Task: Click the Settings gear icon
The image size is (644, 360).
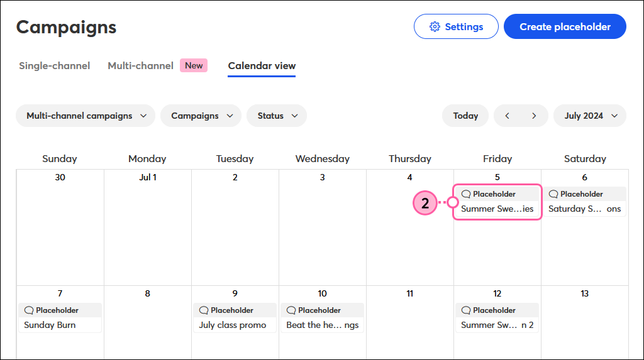Action: (x=435, y=26)
